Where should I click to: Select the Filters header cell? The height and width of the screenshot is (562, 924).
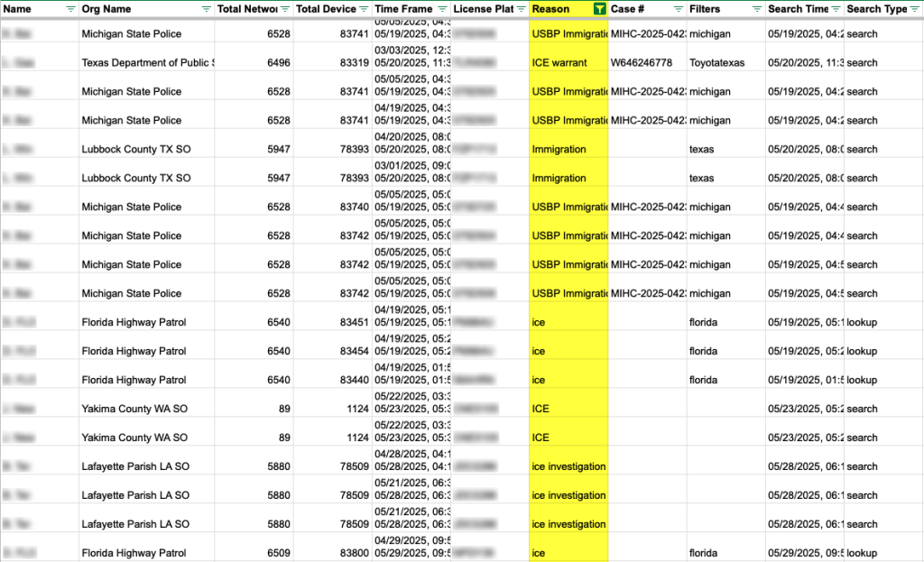pos(726,9)
